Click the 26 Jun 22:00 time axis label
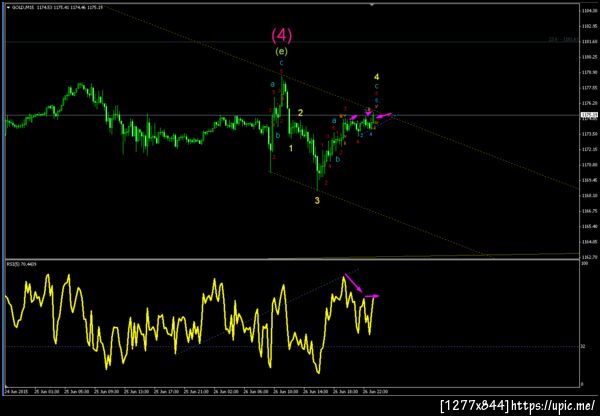 [375, 392]
